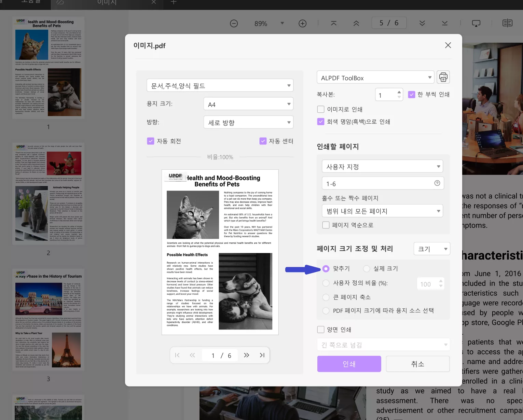This screenshot has width=523, height=420.
Task: Increase copies count with up arrow
Action: pyautogui.click(x=399, y=92)
